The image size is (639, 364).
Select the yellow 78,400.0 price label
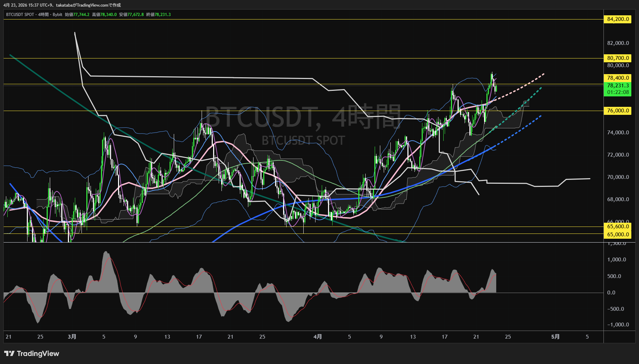pyautogui.click(x=617, y=78)
